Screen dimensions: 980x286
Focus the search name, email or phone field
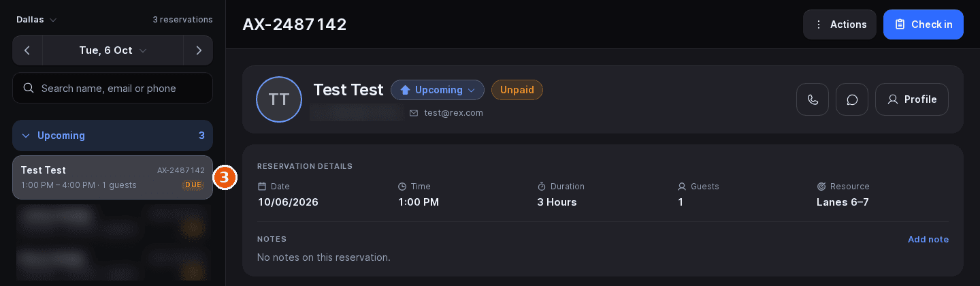click(113, 88)
